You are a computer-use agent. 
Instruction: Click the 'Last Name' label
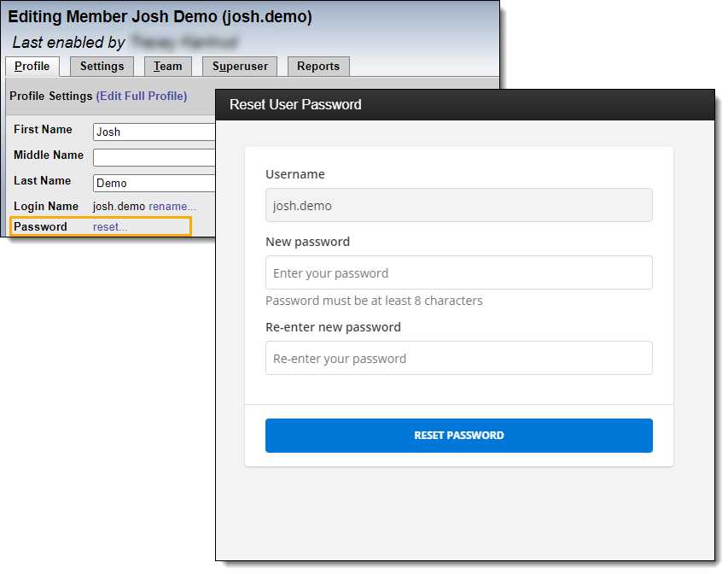pyautogui.click(x=43, y=180)
